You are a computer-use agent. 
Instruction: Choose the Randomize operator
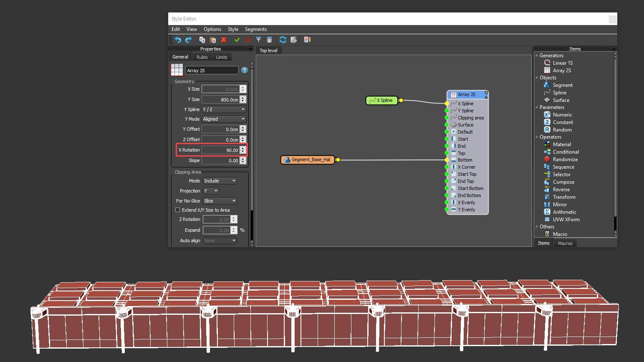coord(564,159)
